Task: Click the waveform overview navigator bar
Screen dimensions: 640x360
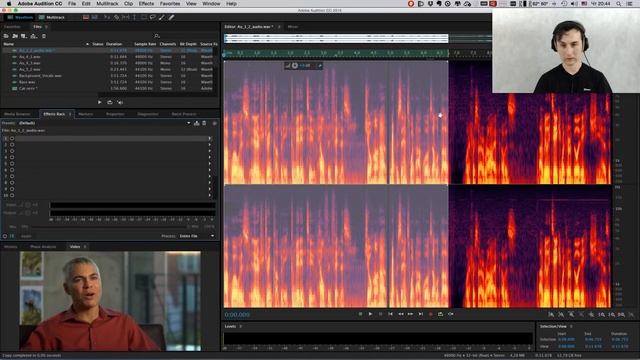Action: [336, 38]
